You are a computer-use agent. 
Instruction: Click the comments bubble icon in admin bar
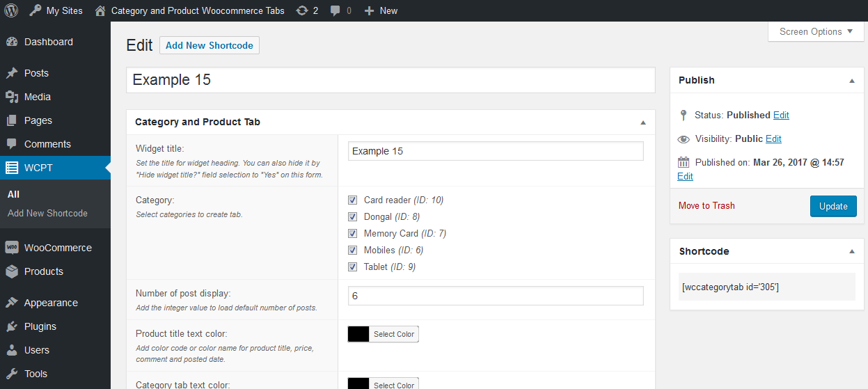pyautogui.click(x=336, y=10)
